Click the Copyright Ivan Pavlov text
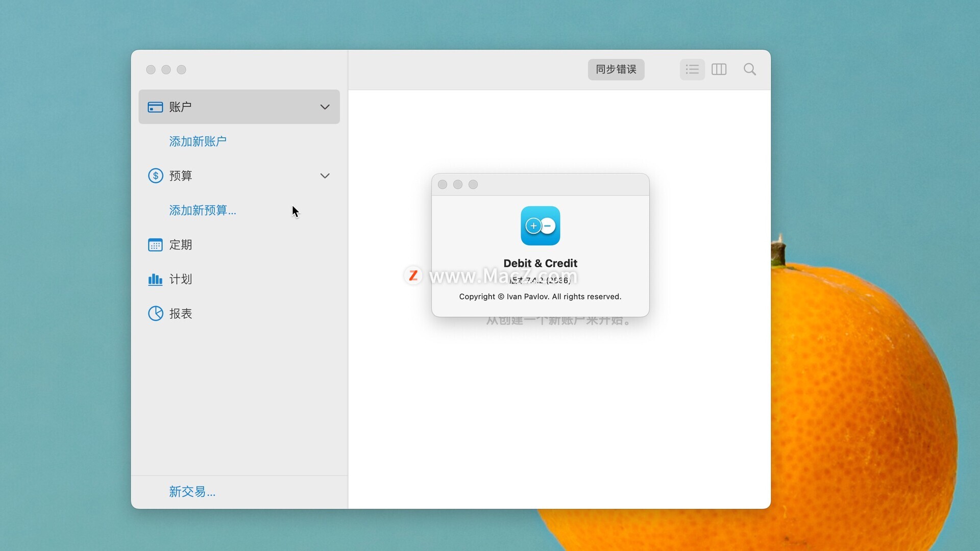Screen dimensions: 980x551 point(540,296)
